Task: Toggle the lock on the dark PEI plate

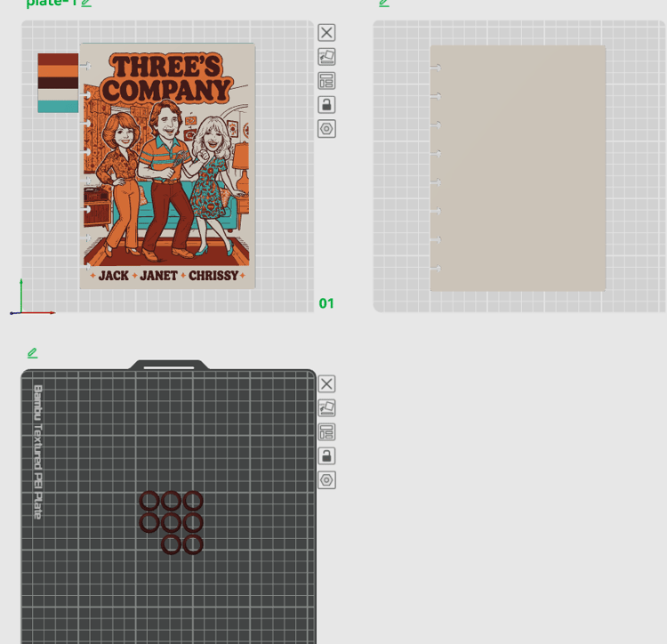Action: click(x=326, y=456)
